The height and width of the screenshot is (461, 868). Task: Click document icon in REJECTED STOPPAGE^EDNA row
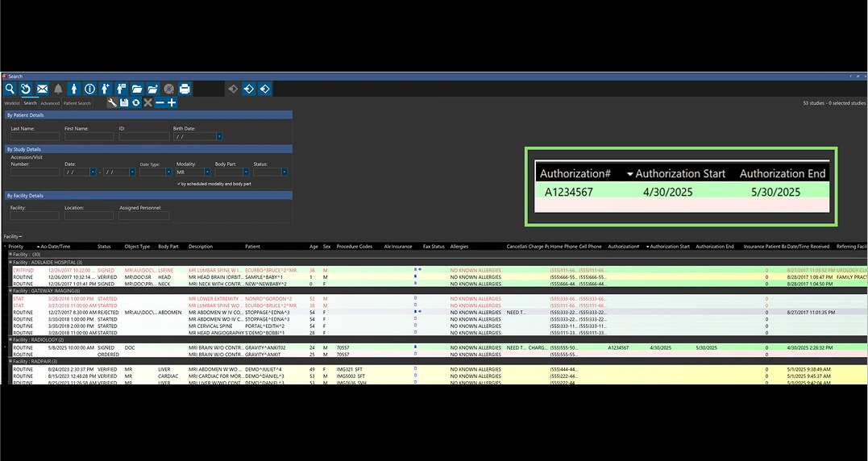tap(415, 312)
